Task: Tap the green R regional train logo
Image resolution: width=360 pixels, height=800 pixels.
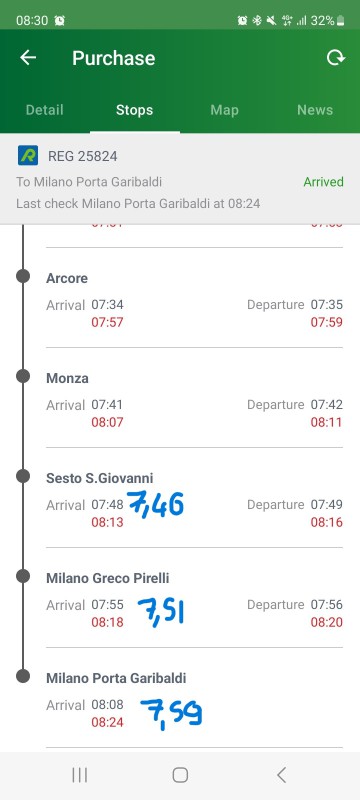Action: tap(28, 155)
